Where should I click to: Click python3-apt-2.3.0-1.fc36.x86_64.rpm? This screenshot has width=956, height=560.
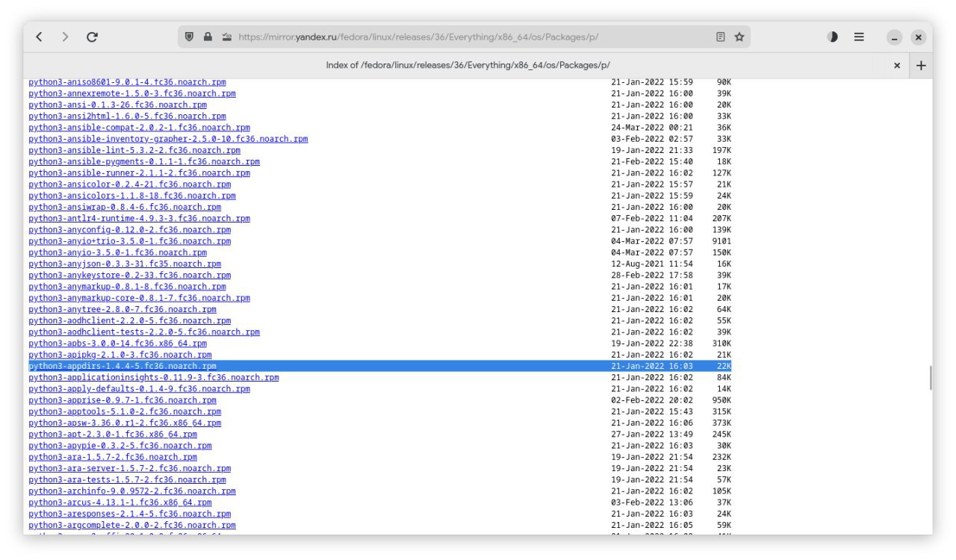pyautogui.click(x=113, y=435)
